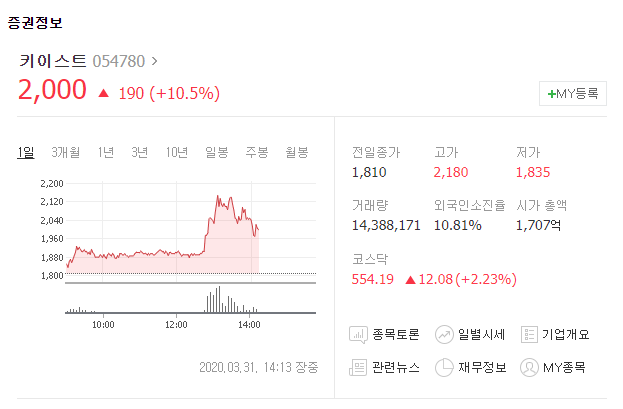Switch chart to 10년 period
623x409 pixels.
(177, 152)
